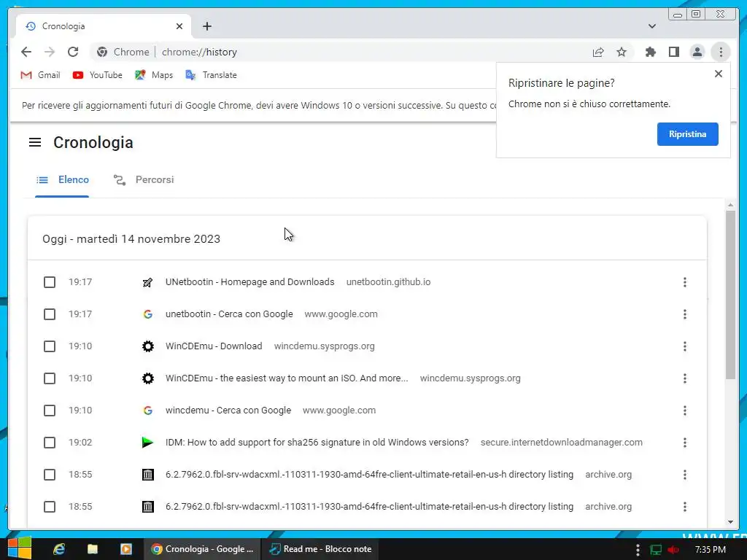Open the unetbootin - Cerca con Google link
The height and width of the screenshot is (560, 747).
click(x=229, y=314)
